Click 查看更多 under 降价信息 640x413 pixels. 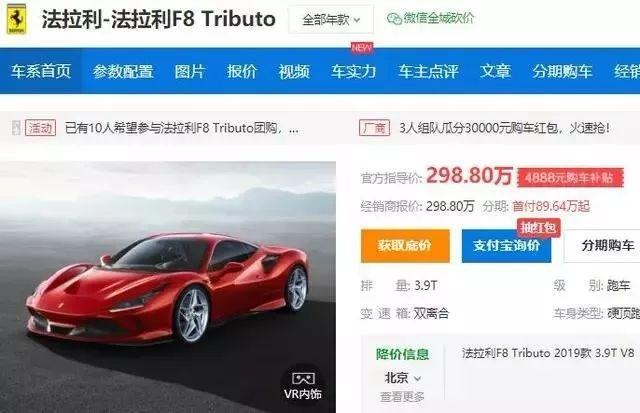pos(402,397)
